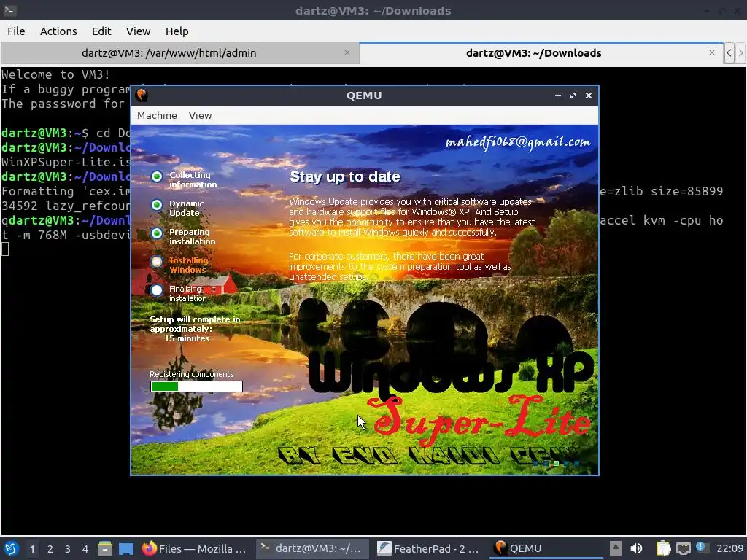
Task: Click the mahedfi068@gmail.com text
Action: 518,142
